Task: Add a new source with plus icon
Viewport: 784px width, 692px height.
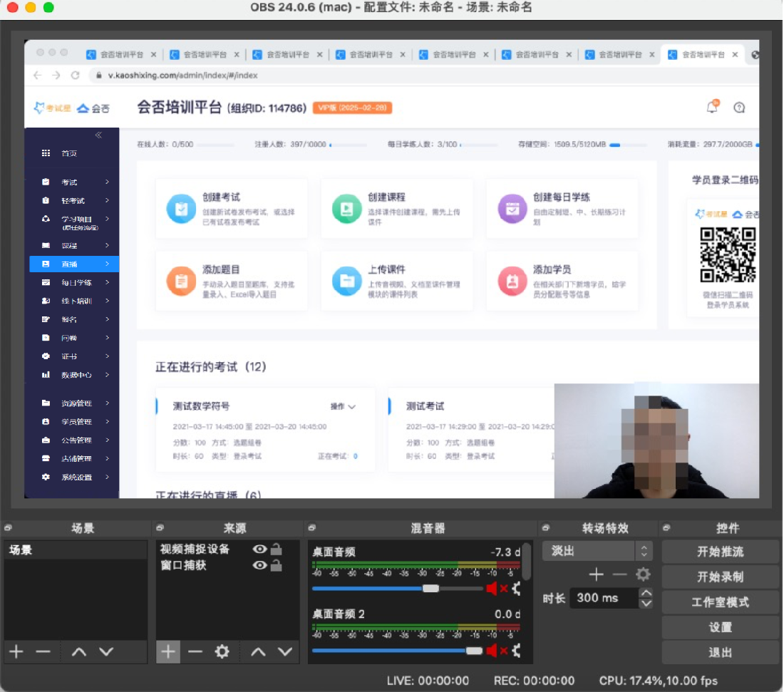Action: pos(168,651)
